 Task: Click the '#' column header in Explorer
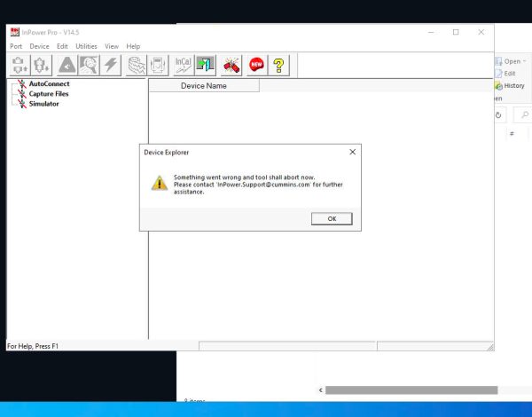[512, 133]
